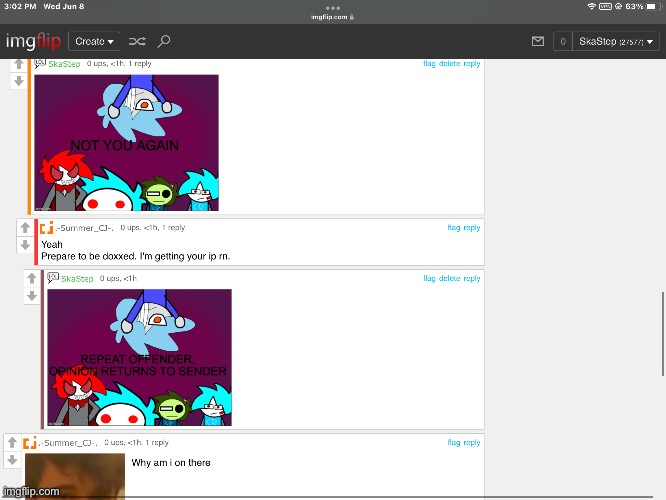Open the NOT YOU AGAIN meme image

click(127, 143)
